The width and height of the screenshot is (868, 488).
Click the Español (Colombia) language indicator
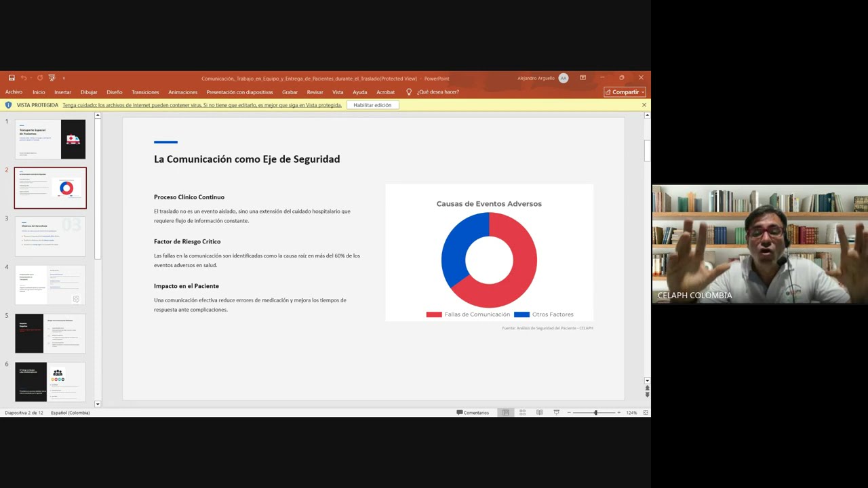70,413
